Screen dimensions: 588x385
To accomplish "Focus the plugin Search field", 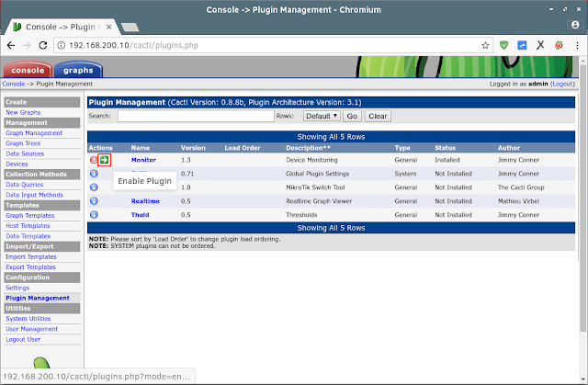I will (196, 116).
